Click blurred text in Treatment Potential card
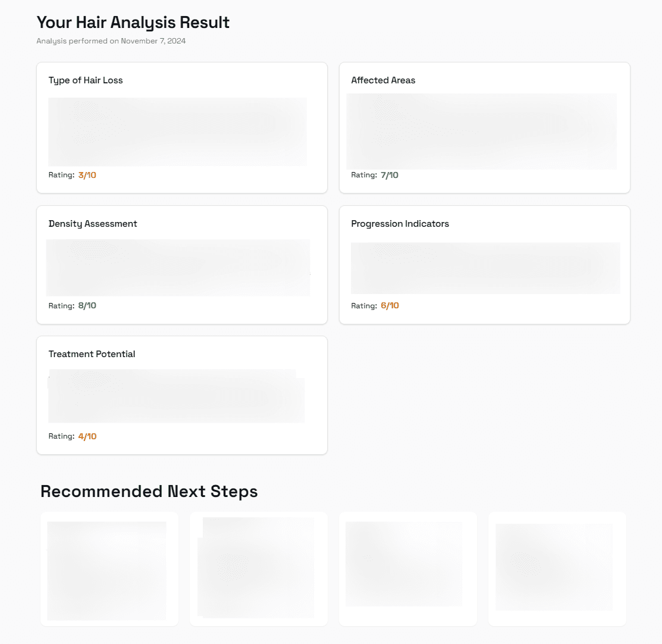The image size is (662, 644). pos(177,396)
